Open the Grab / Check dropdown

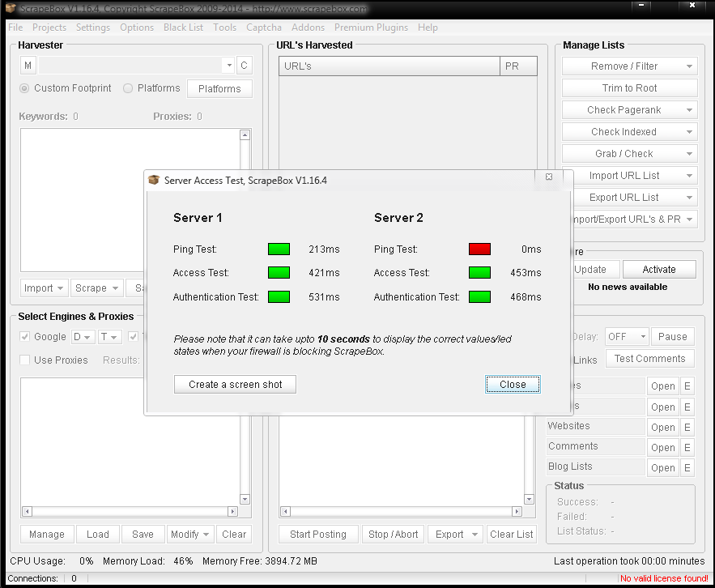pyautogui.click(x=630, y=154)
